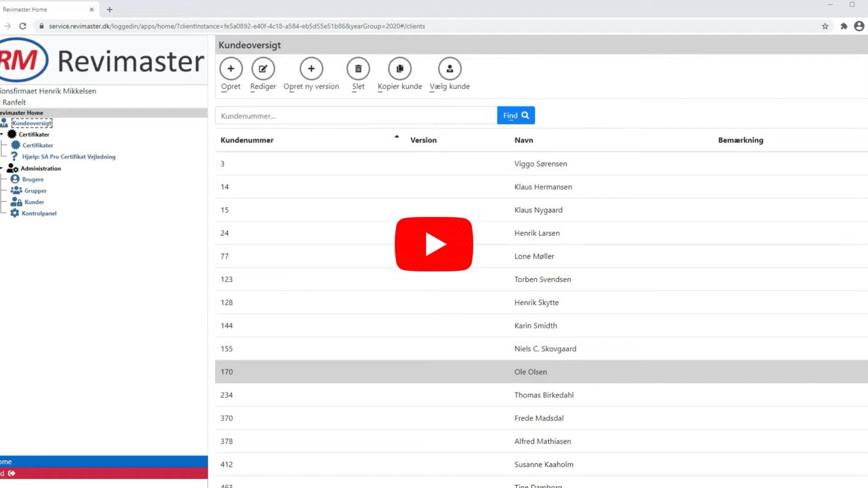Screen dimensions: 868x488
Task: Reload the page in the browser
Action: pyautogui.click(x=23, y=26)
